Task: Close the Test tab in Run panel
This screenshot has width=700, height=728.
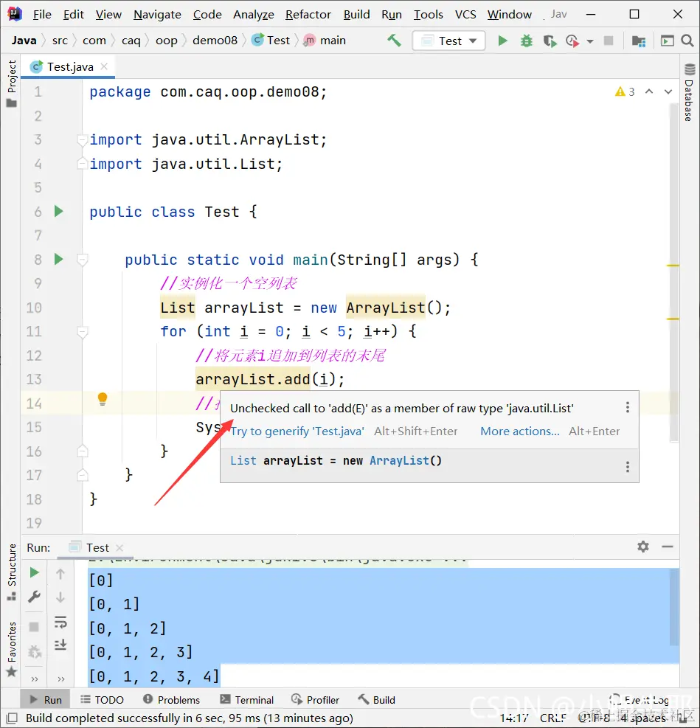Action: pyautogui.click(x=119, y=548)
